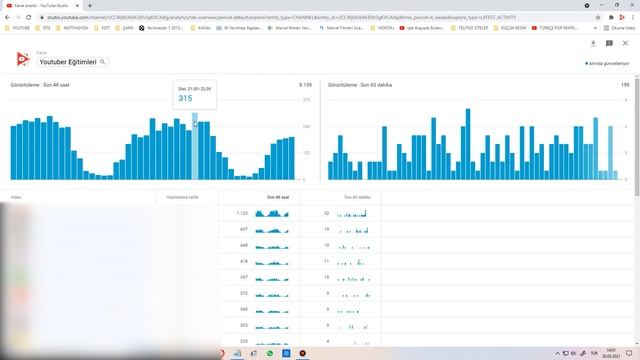Open the EDİT bookmarks folder
Image resolution: width=640 pixels, height=360 pixels.
point(102,28)
